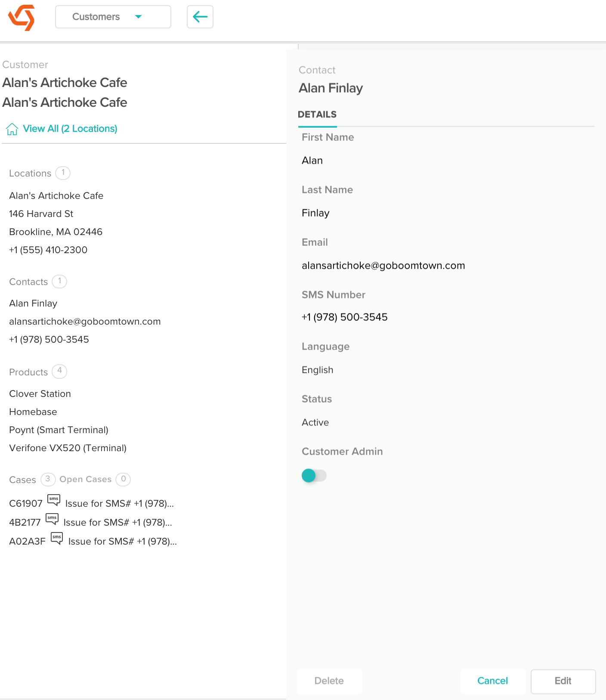Click the SMS icon for case A02A3F
Viewport: 606px width, 700px height.
point(57,538)
